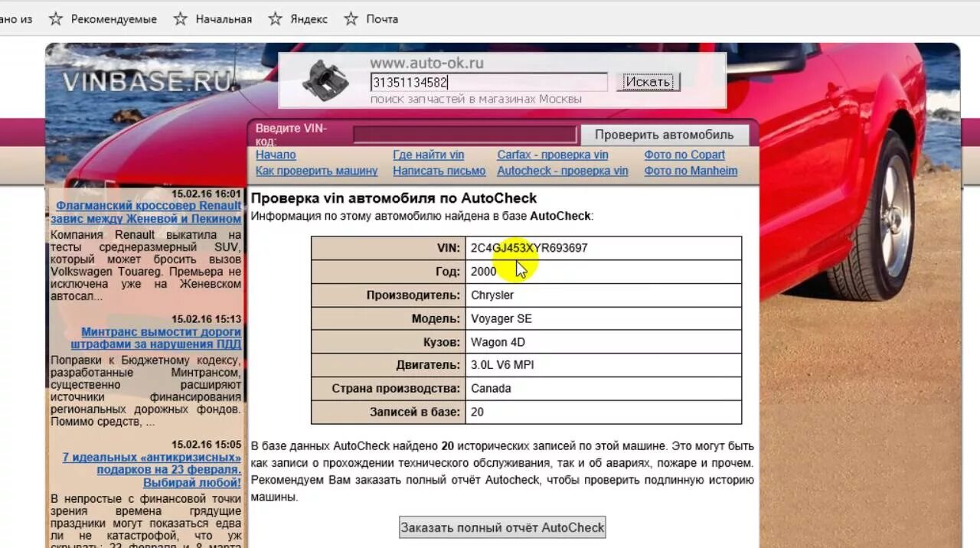Screen dimensions: 980x548
Task: Click the VINBASE.RU site logo
Action: [149, 82]
